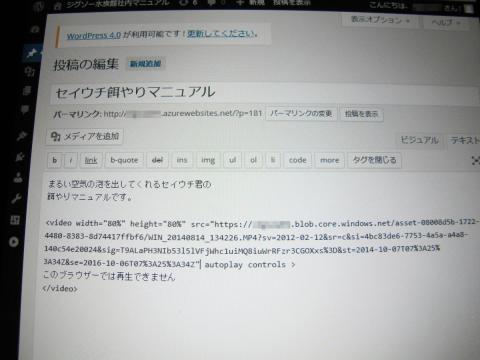The width and height of the screenshot is (480, 360).
Task: Click the ol quicktag button
Action: pyautogui.click(x=253, y=160)
